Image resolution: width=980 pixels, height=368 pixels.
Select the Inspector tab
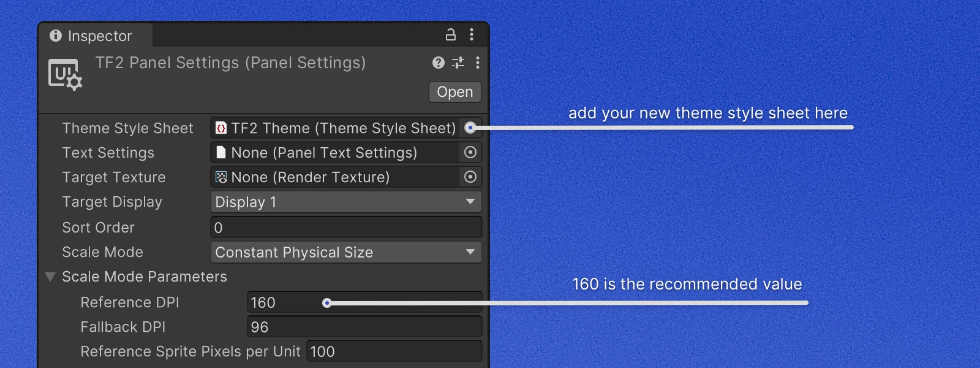point(96,36)
